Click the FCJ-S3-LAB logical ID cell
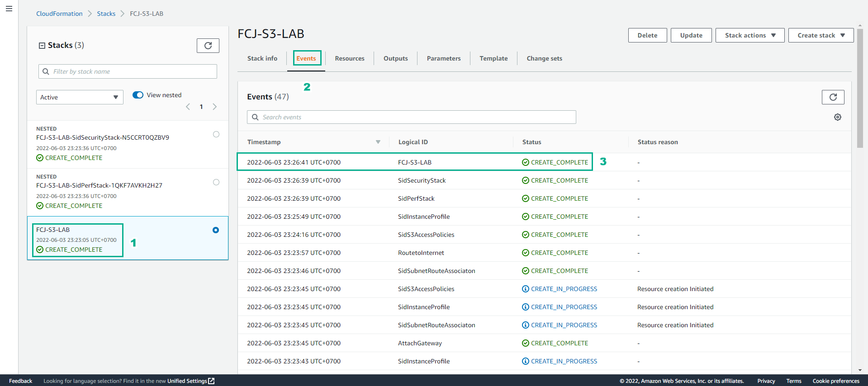868x386 pixels. coord(415,162)
